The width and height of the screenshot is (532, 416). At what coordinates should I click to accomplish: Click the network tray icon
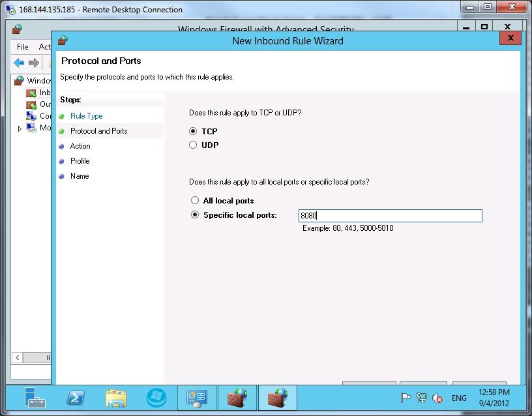421,398
